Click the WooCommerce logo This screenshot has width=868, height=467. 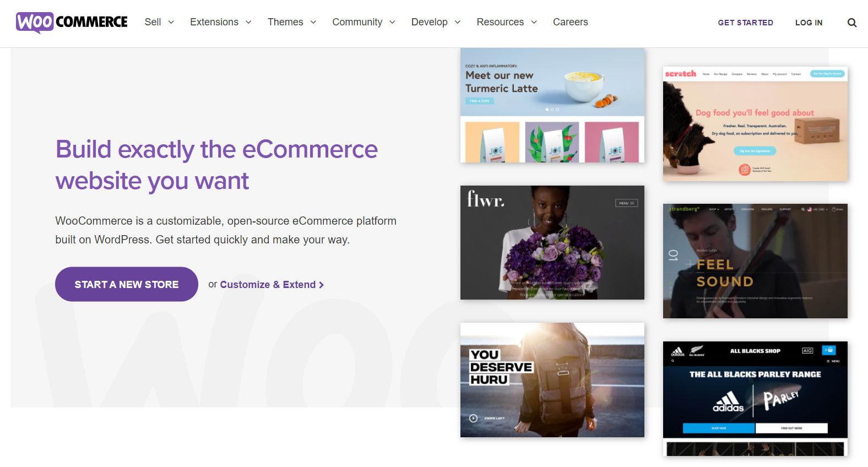click(72, 22)
